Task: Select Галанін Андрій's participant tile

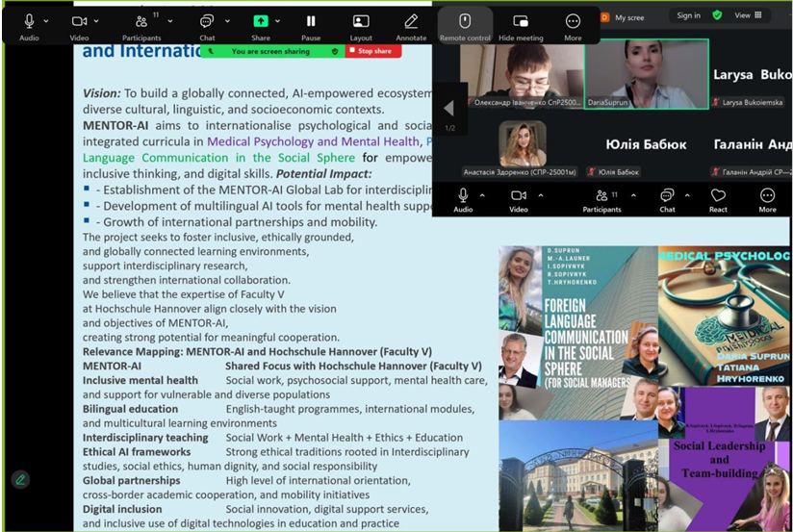Action: point(752,145)
